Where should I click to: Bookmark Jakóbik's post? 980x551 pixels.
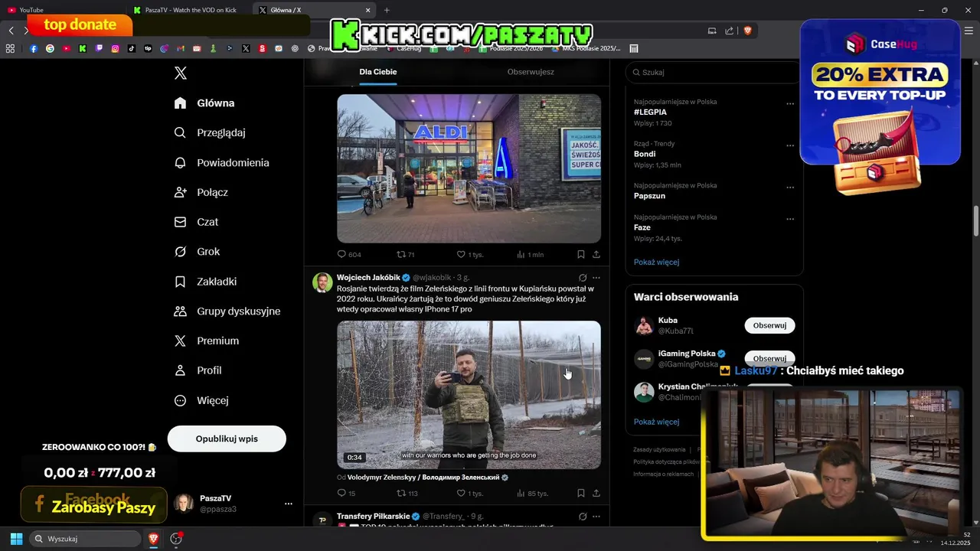pyautogui.click(x=581, y=494)
